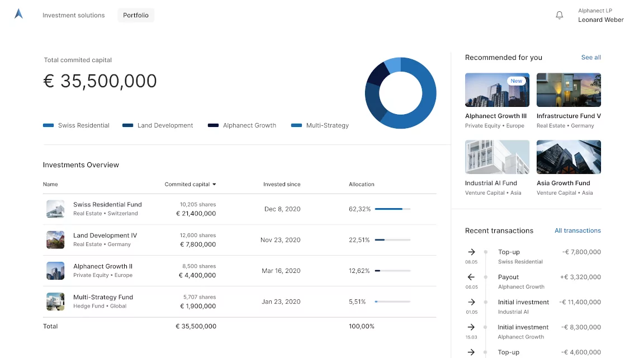Open the Infrastructure Fund V card image
644x358 pixels.
(x=569, y=90)
